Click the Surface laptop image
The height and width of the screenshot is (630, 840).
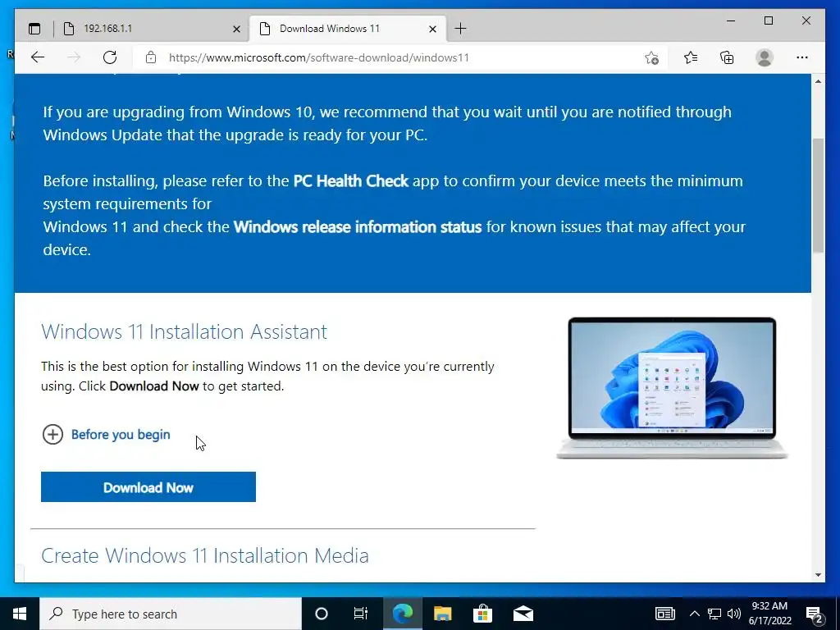[672, 387]
